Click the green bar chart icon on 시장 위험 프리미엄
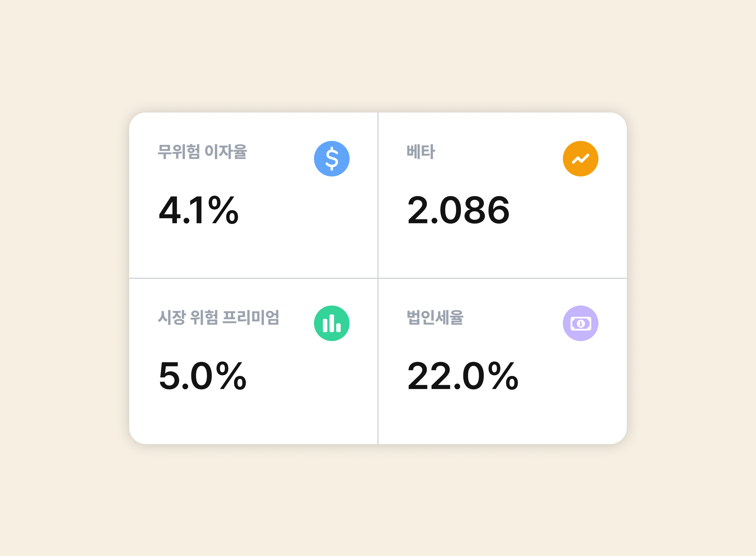 tap(332, 322)
